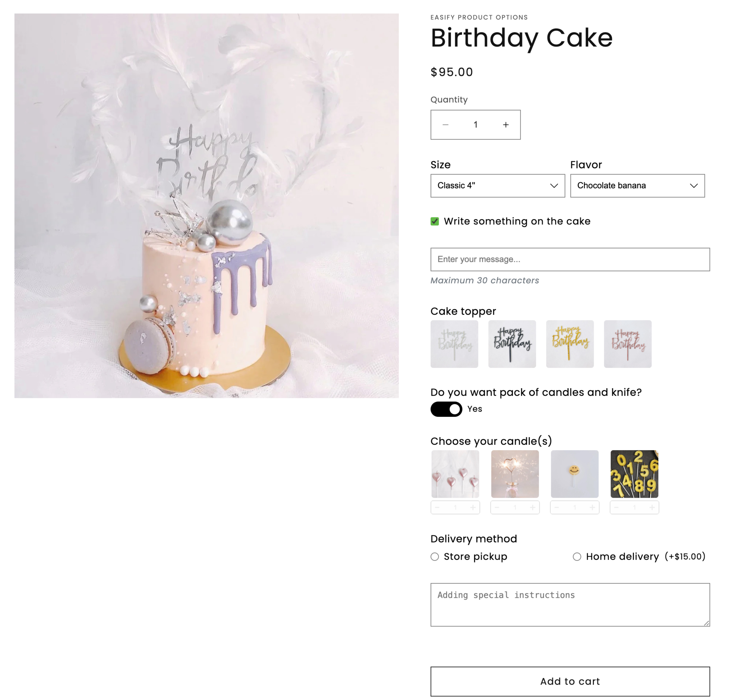Select the silver Happy Birthday cake topper

pos(454,344)
